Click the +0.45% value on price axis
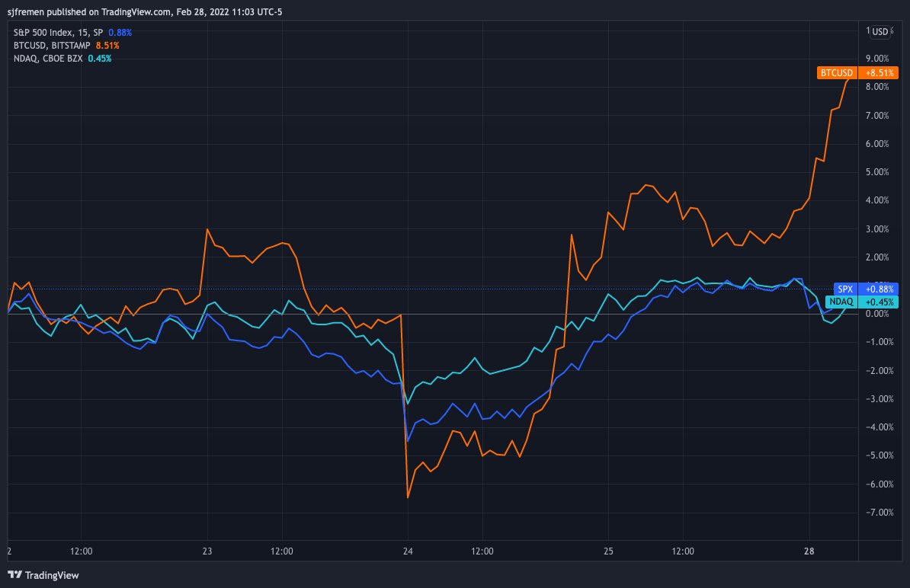This screenshot has width=910, height=588. pos(879,302)
